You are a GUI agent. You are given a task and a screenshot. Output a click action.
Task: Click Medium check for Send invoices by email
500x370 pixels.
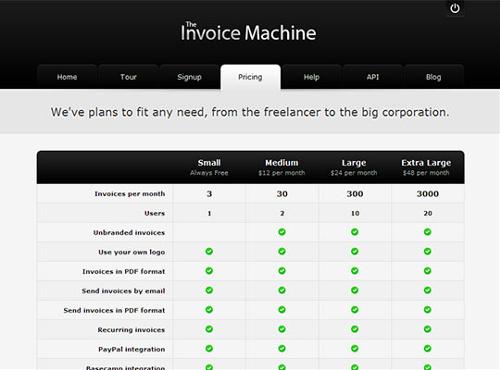[x=282, y=290]
